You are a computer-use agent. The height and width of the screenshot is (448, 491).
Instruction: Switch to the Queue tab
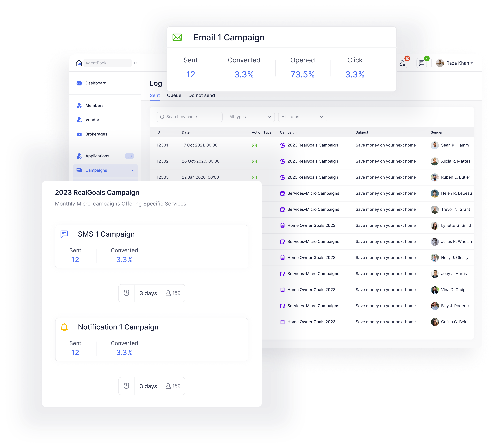tap(174, 95)
